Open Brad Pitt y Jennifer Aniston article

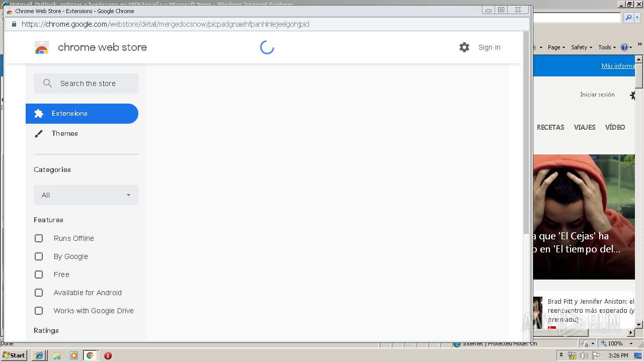click(591, 310)
